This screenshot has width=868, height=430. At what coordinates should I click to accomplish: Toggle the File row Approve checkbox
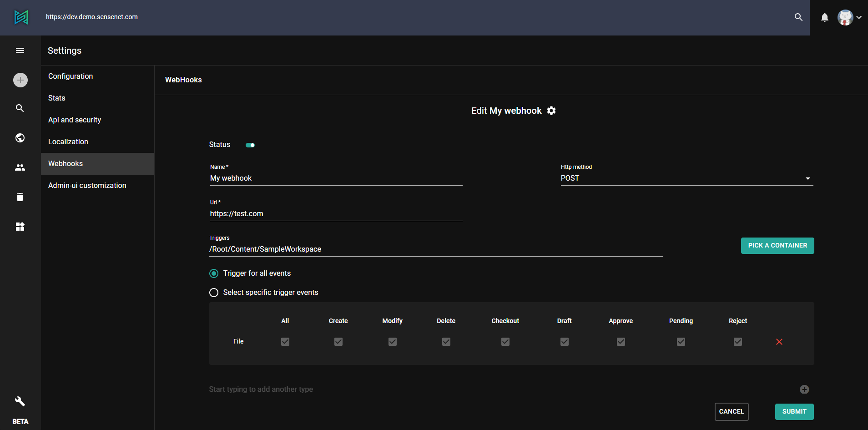pos(621,342)
